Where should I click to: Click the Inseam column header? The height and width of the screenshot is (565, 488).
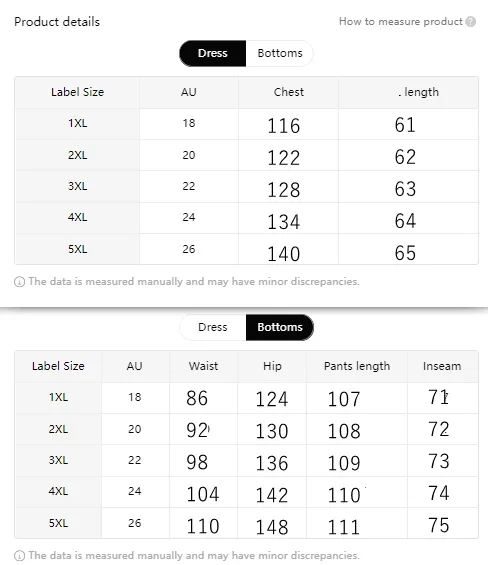point(442,366)
